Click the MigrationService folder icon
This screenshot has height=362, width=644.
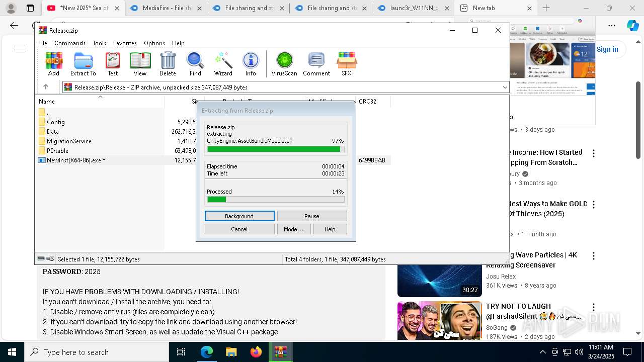[x=42, y=141]
